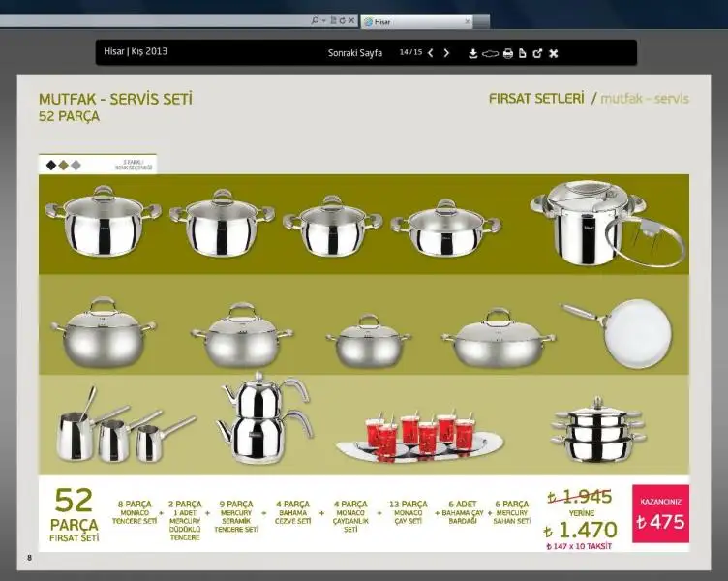Screen dimensions: 728x581
Task: Click the 14 / 15 page counter
Action: point(410,52)
